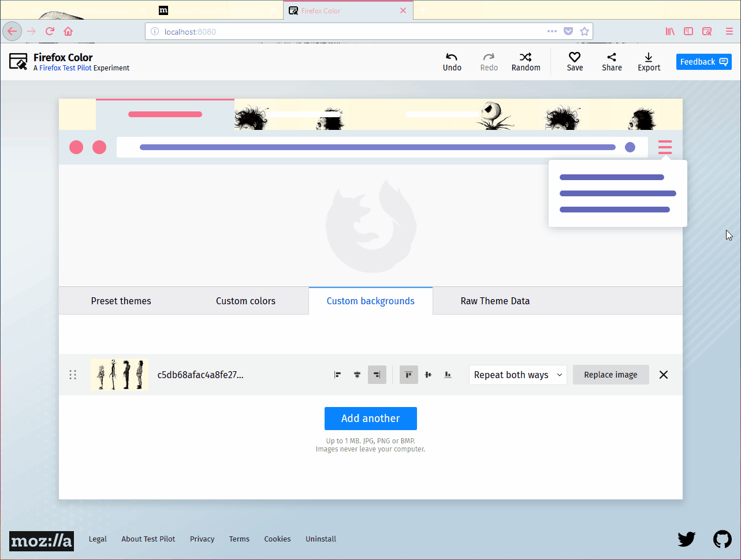
Task: Click the Replace image button
Action: (611, 375)
